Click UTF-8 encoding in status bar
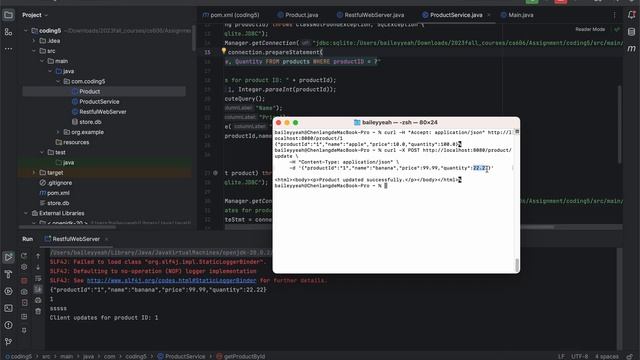The width and height of the screenshot is (640, 360). [x=579, y=356]
